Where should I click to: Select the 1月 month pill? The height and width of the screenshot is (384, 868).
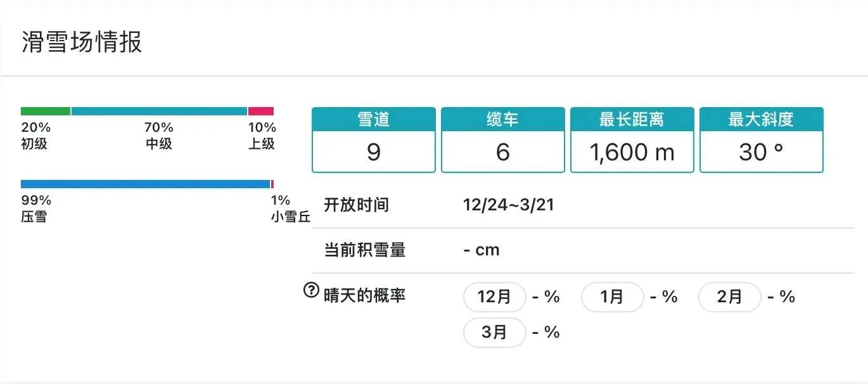click(612, 297)
